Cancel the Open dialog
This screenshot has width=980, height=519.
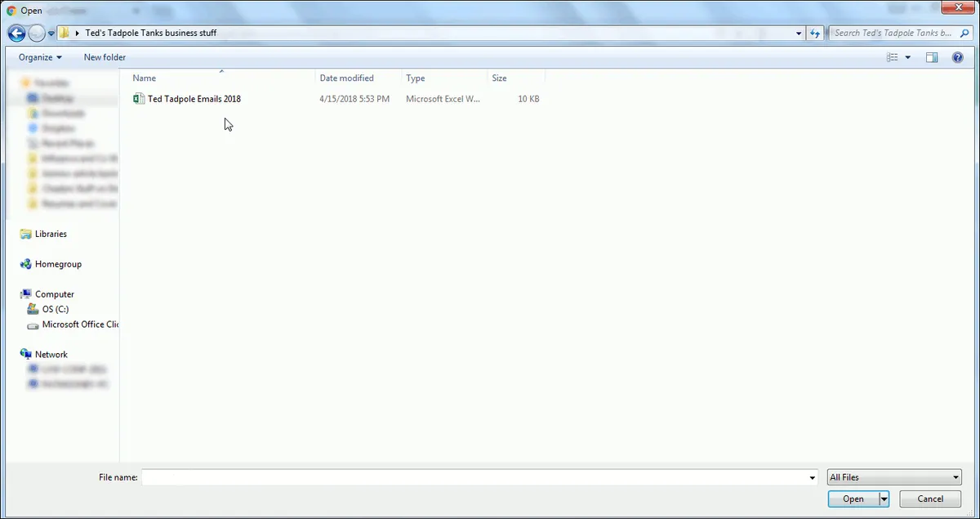[930, 499]
